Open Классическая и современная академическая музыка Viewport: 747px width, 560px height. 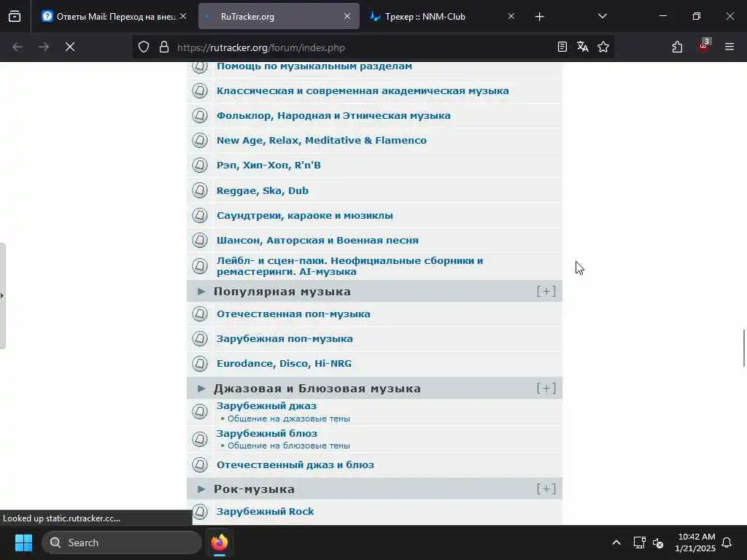(x=363, y=91)
